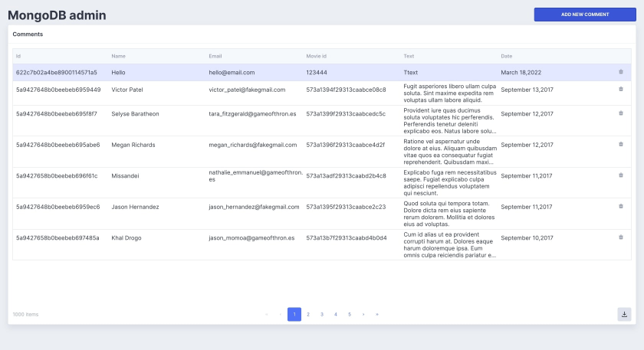
Task: Go to page 3
Action: (x=321, y=314)
